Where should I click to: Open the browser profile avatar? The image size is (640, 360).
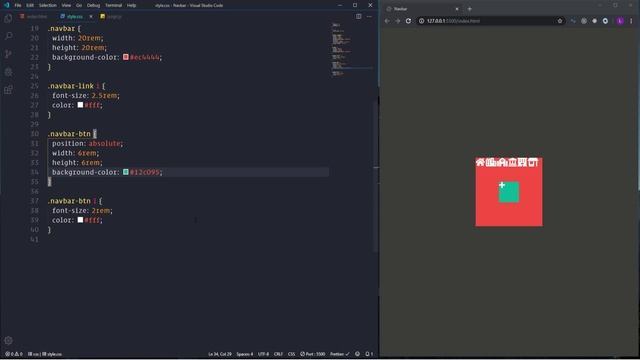(620, 21)
